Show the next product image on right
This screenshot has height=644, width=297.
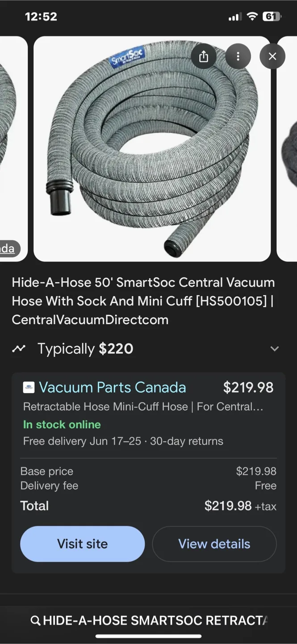click(287, 149)
